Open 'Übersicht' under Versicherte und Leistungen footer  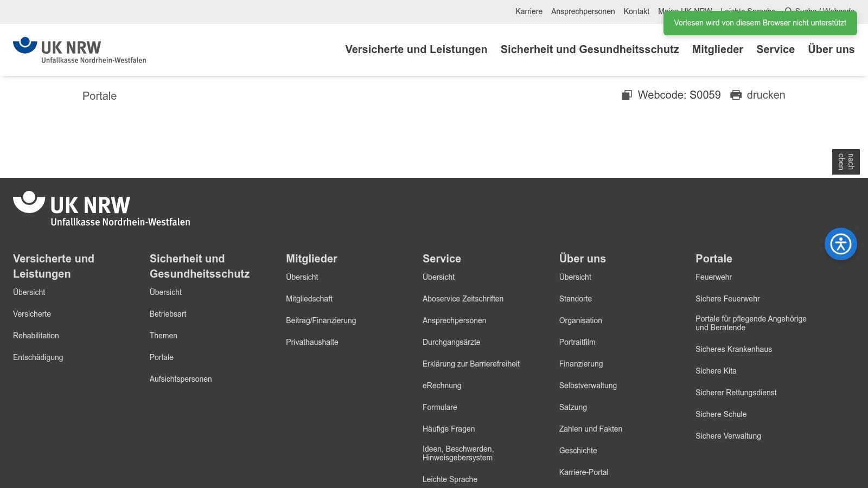[x=29, y=292]
